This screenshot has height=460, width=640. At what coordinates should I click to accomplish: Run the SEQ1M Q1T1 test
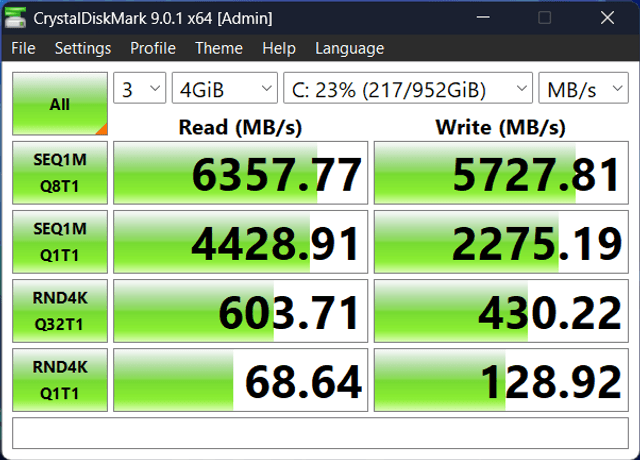[60, 242]
